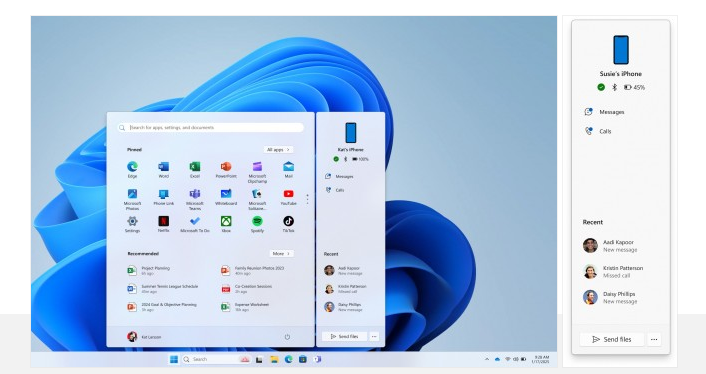
Task: Open Microsoft Photos pinned app
Action: [x=132, y=199]
